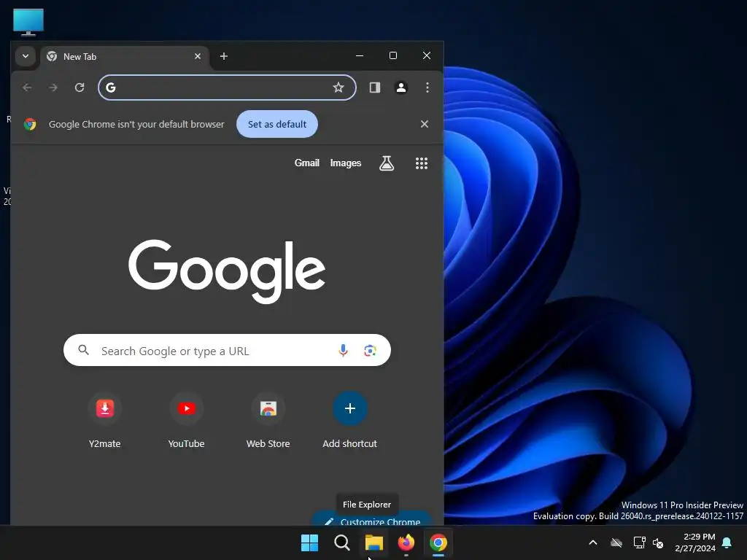Select the This PC desktop icon

[x=28, y=22]
